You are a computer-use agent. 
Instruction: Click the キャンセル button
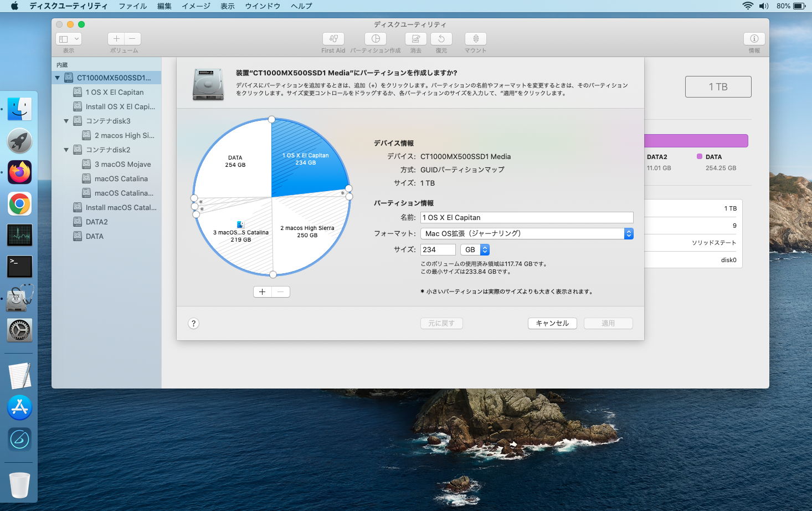click(x=552, y=324)
